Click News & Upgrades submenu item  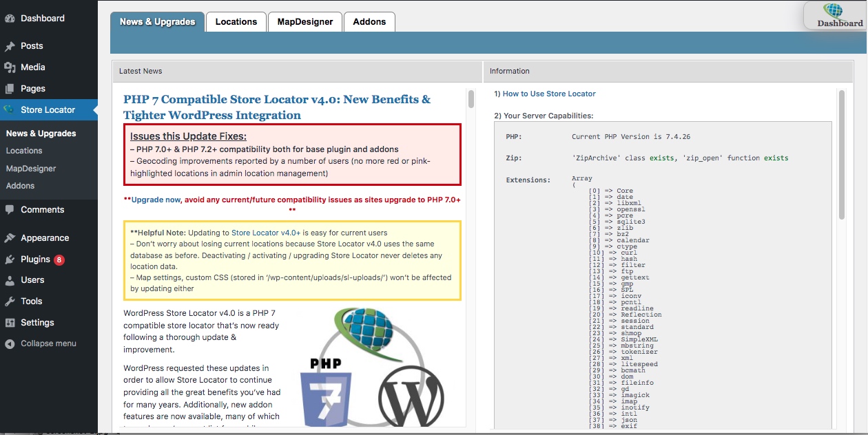point(41,134)
